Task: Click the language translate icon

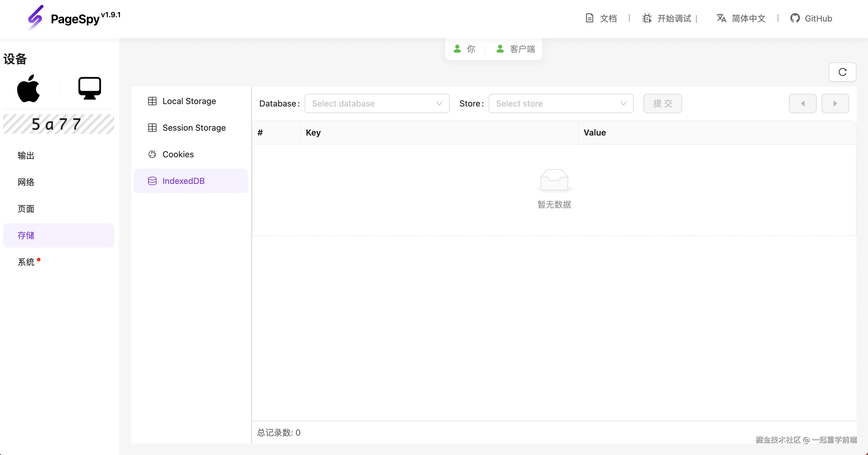Action: tap(721, 18)
